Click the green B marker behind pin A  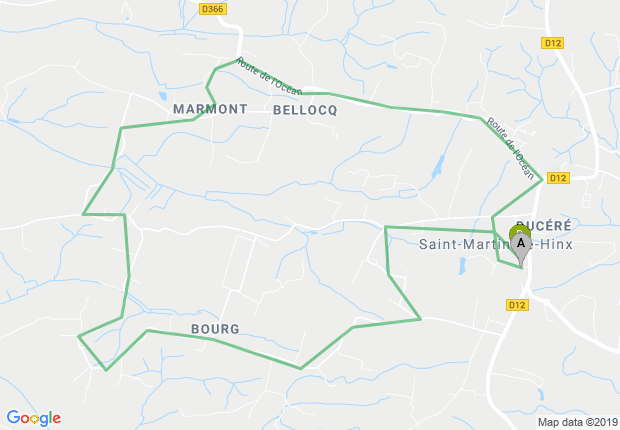520,230
